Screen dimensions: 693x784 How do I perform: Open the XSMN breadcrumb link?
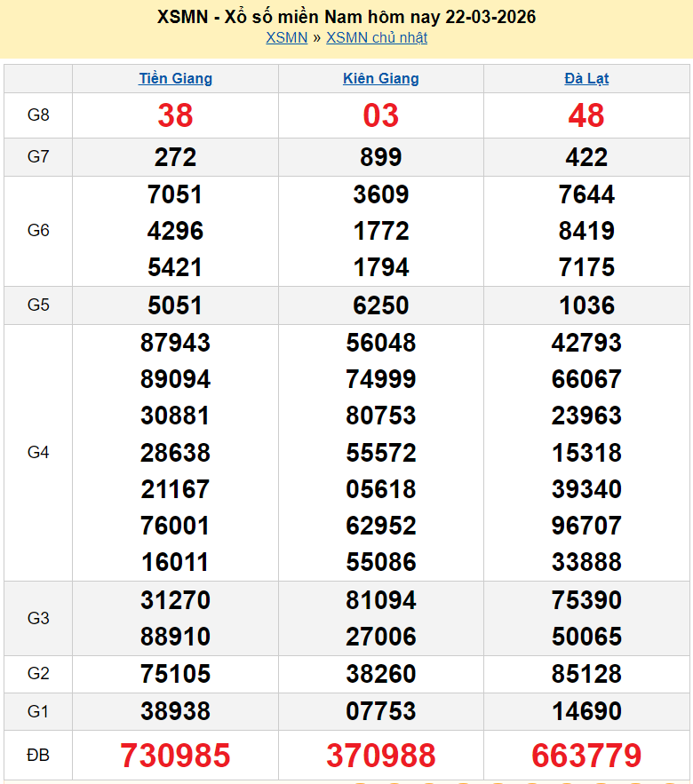(x=286, y=37)
